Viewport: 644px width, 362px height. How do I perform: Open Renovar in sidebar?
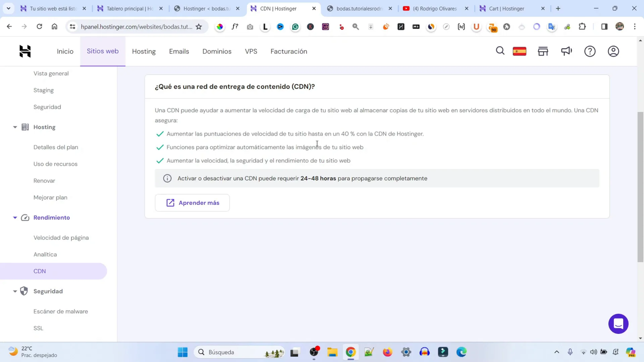coord(44,181)
